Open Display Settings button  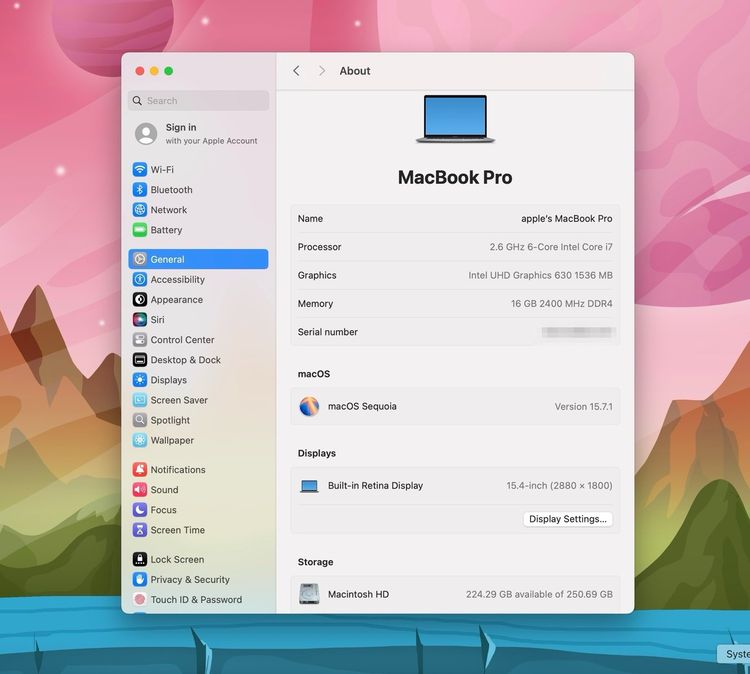pyautogui.click(x=568, y=519)
